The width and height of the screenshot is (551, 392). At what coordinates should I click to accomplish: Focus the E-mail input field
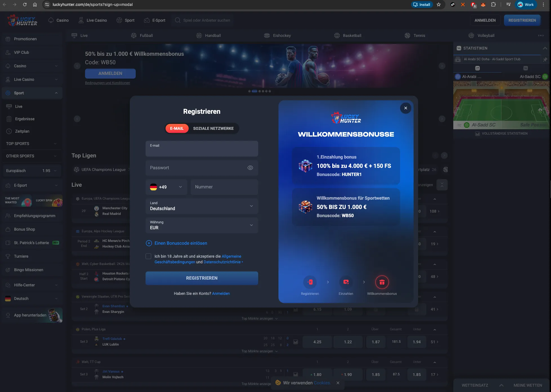(202, 149)
